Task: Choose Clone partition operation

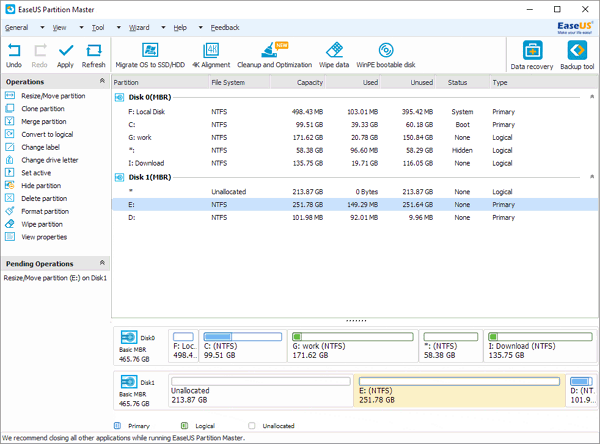Action: (x=35, y=109)
